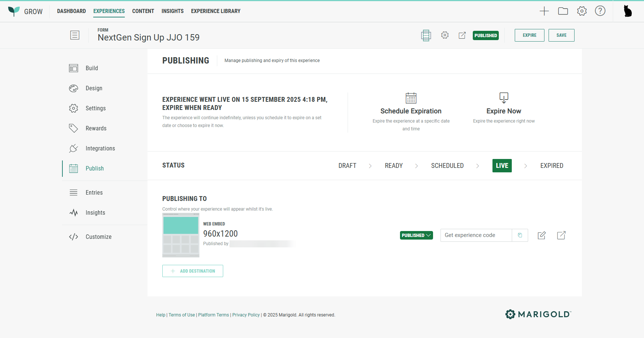Go to Experience Library tab

pos(215,11)
